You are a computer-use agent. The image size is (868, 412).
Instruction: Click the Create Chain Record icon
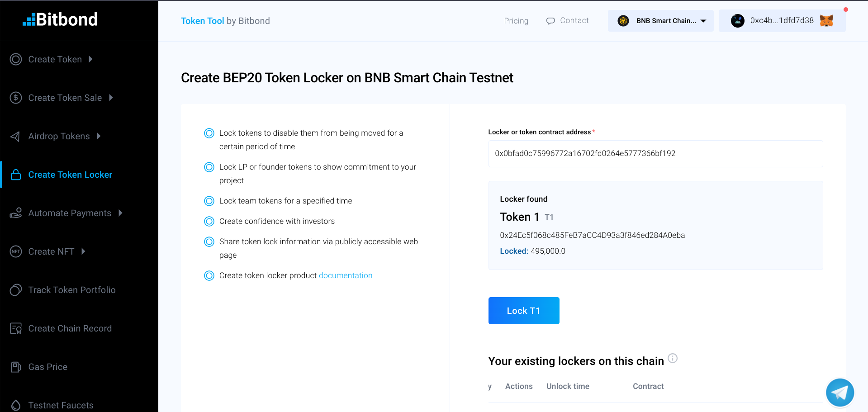click(16, 328)
